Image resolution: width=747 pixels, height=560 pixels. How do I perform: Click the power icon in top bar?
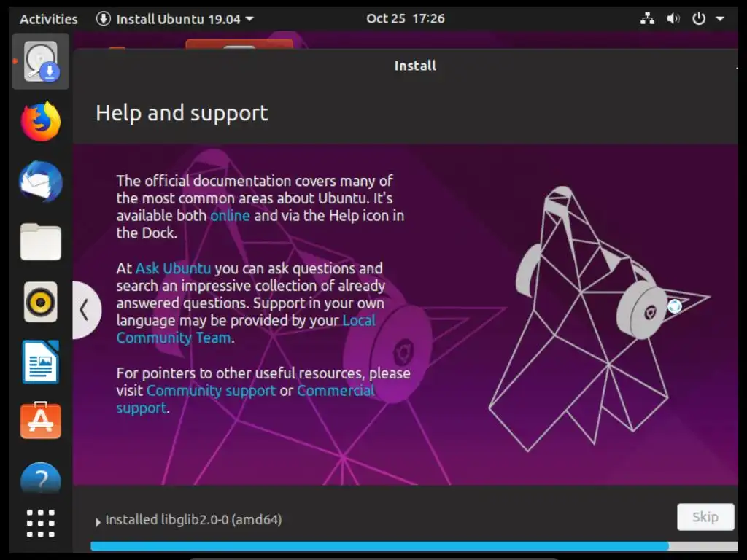pos(698,18)
